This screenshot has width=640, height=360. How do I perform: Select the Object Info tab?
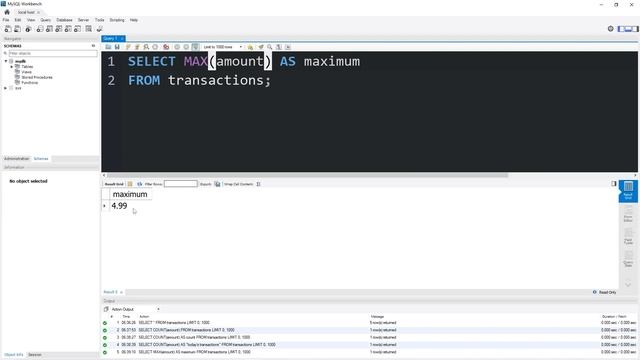(14, 355)
